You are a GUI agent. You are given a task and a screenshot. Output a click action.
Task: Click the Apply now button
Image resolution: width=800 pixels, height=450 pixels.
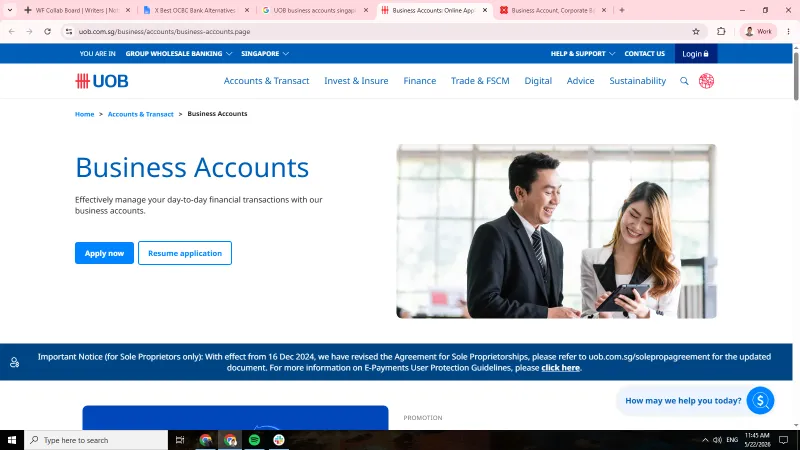point(104,253)
